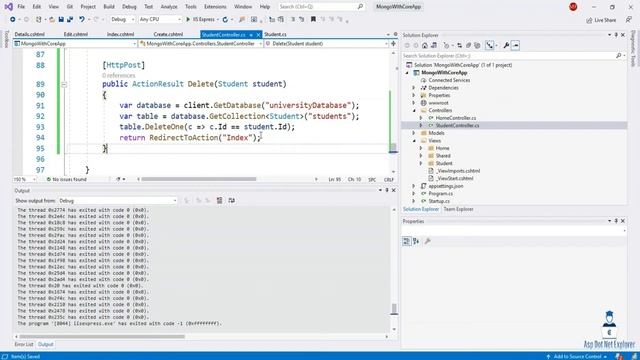Viewport: 640px width, 360px height.
Task: Click the Solution Explorer Home icon
Action: pyautogui.click(x=424, y=45)
